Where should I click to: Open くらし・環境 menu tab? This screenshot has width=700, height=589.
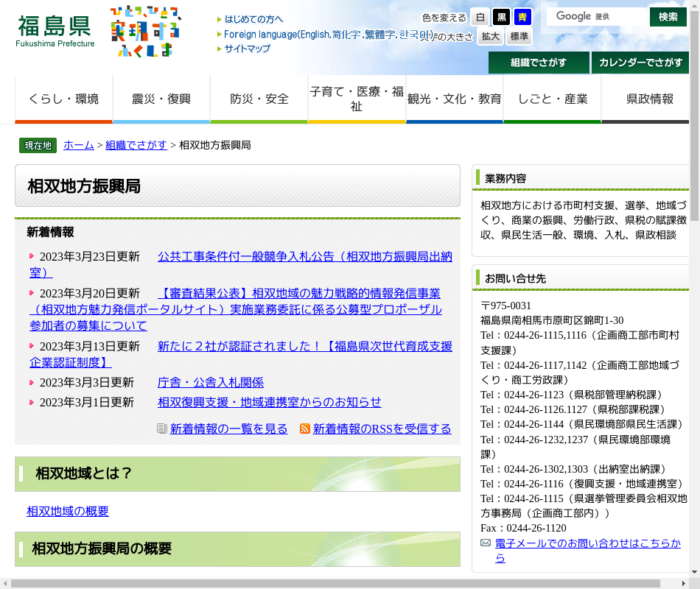point(63,99)
